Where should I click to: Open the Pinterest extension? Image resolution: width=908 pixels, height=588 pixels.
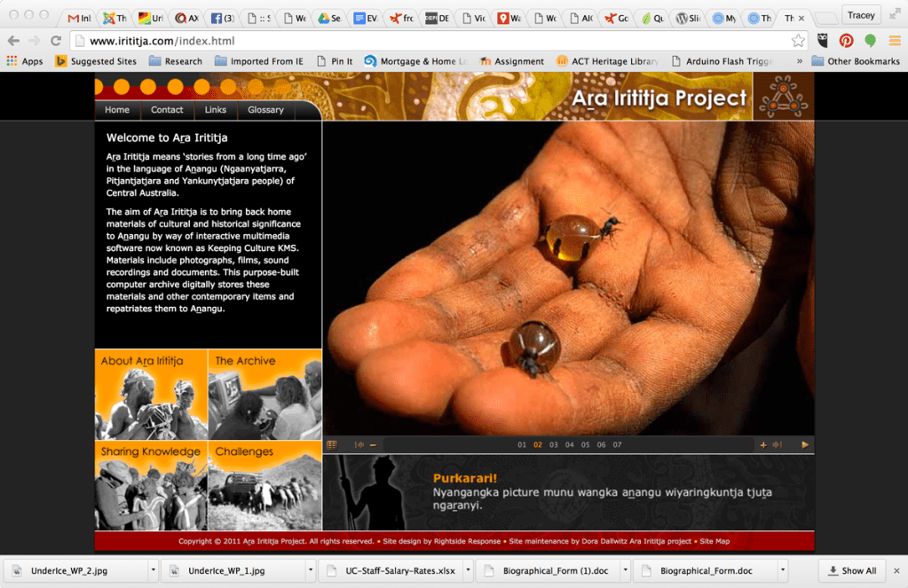(846, 41)
